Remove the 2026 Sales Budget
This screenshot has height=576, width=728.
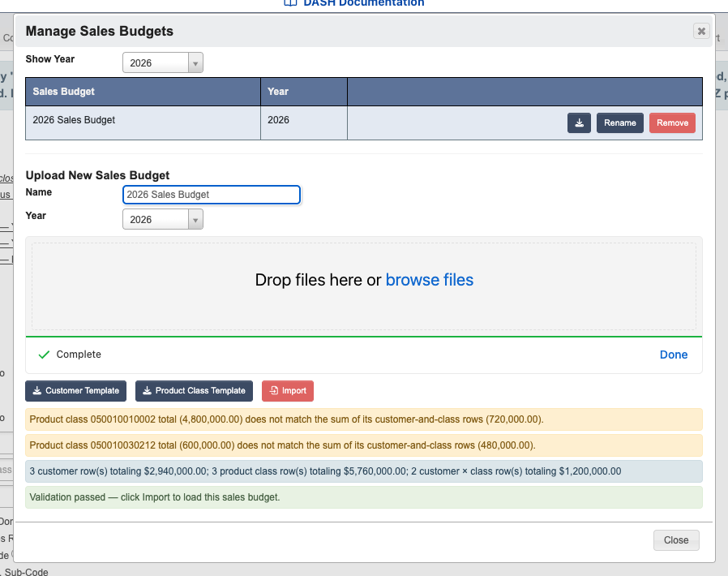click(x=672, y=123)
